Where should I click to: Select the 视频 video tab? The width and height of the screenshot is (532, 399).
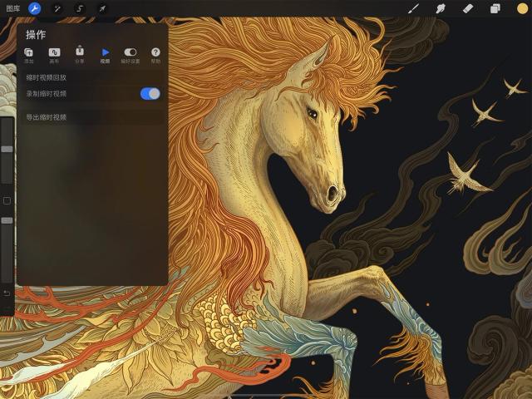click(x=106, y=56)
